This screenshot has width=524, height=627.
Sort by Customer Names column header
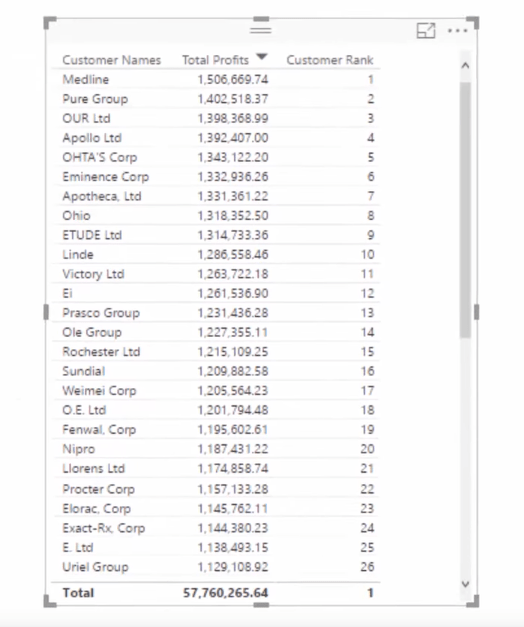(112, 60)
